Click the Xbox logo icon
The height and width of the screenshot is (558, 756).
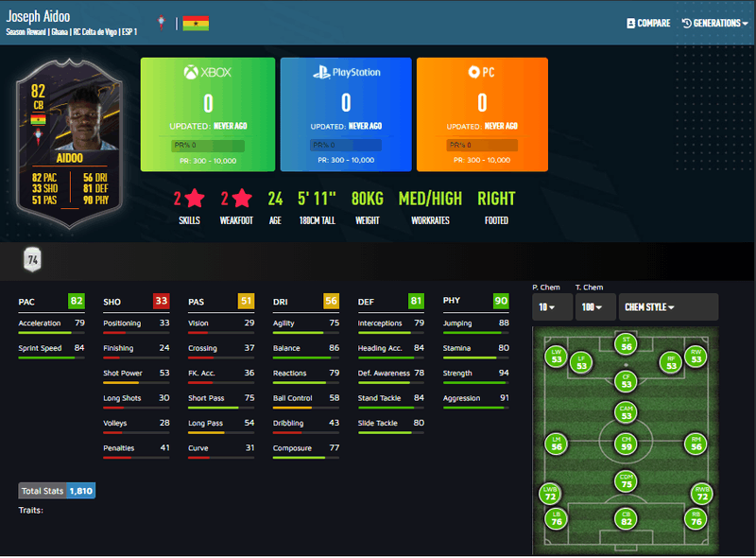point(191,73)
